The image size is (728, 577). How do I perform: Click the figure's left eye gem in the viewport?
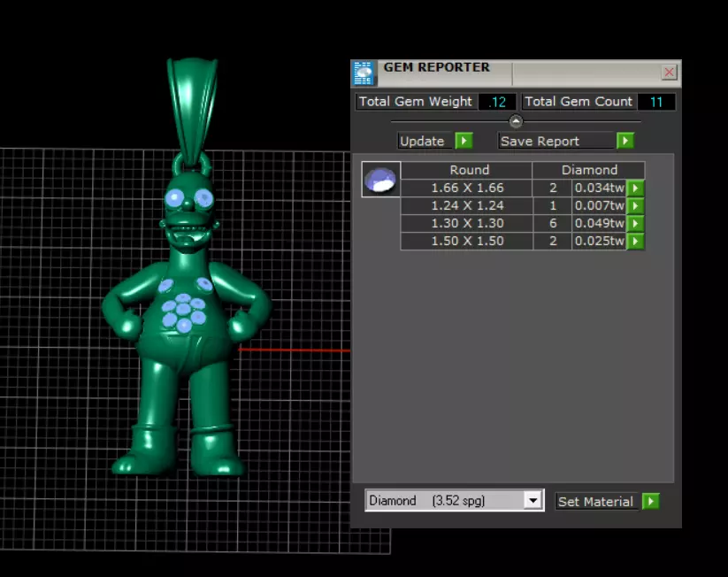pos(174,199)
